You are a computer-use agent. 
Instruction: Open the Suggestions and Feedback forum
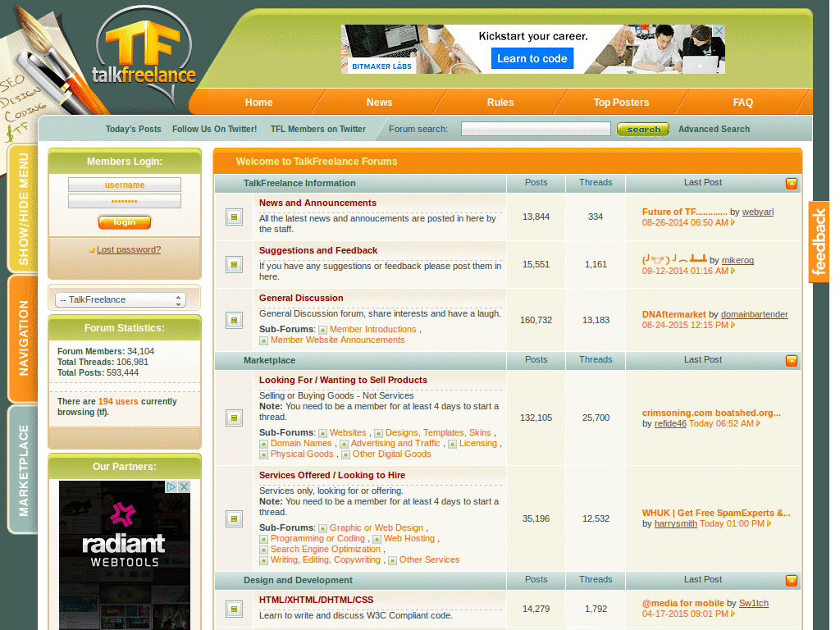pos(318,250)
